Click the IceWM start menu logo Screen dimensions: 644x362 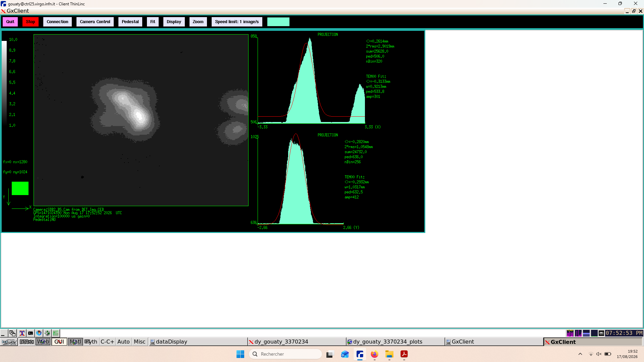pos(9,342)
